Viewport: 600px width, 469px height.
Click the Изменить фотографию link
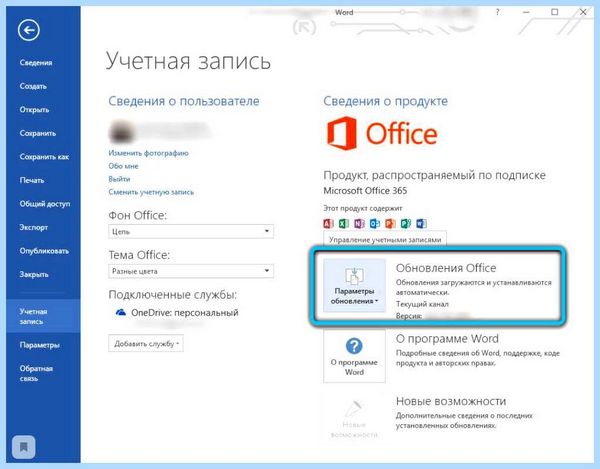[x=148, y=153]
